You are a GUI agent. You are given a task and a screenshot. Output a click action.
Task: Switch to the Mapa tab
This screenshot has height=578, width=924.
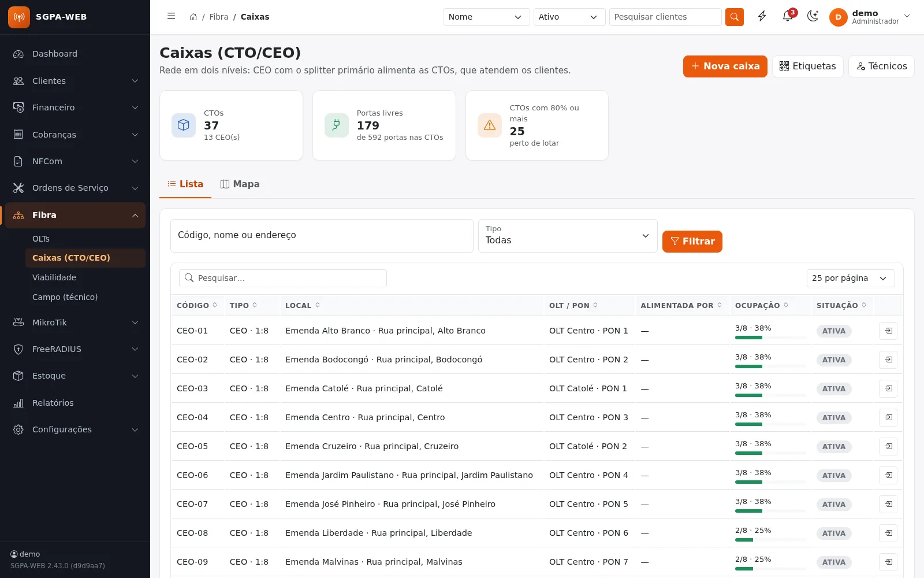240,184
